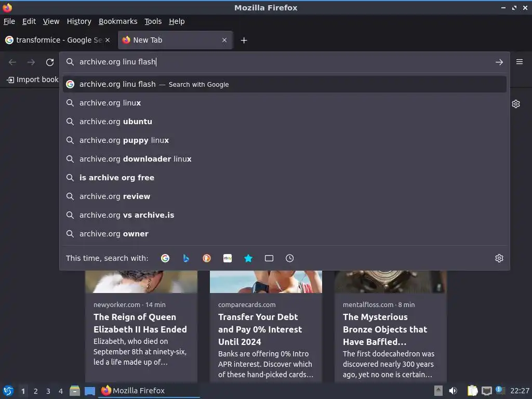The height and width of the screenshot is (399, 532).
Task: Open search settings gear in urlbar dropdown
Action: tap(499, 258)
